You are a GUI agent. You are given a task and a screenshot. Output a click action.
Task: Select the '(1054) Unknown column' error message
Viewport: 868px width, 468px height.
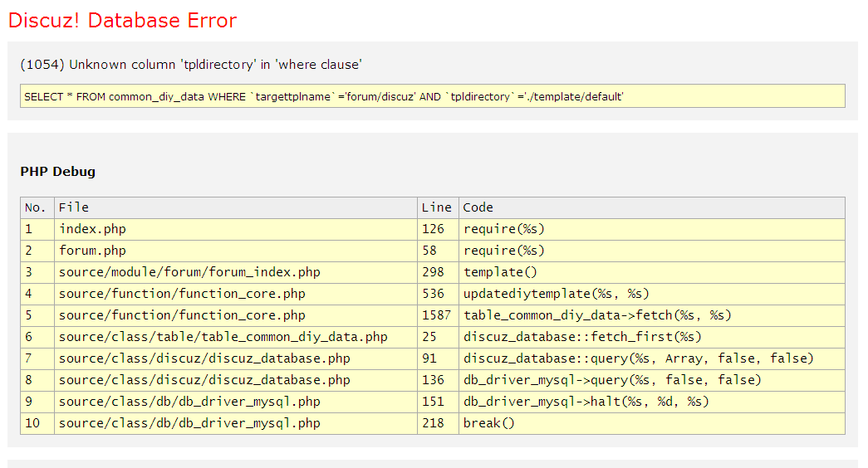pos(191,65)
